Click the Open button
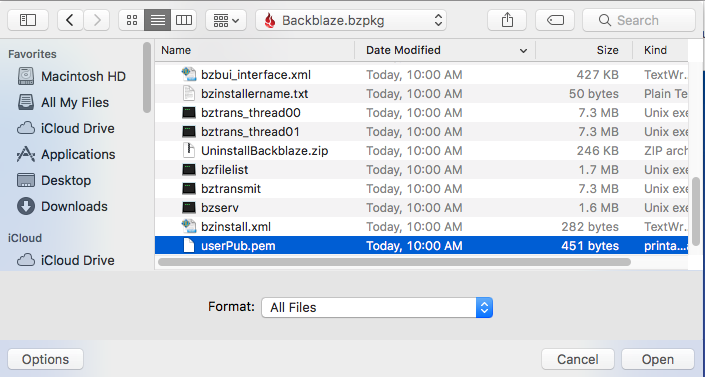Screen dimensions: 705x377 pos(658,359)
